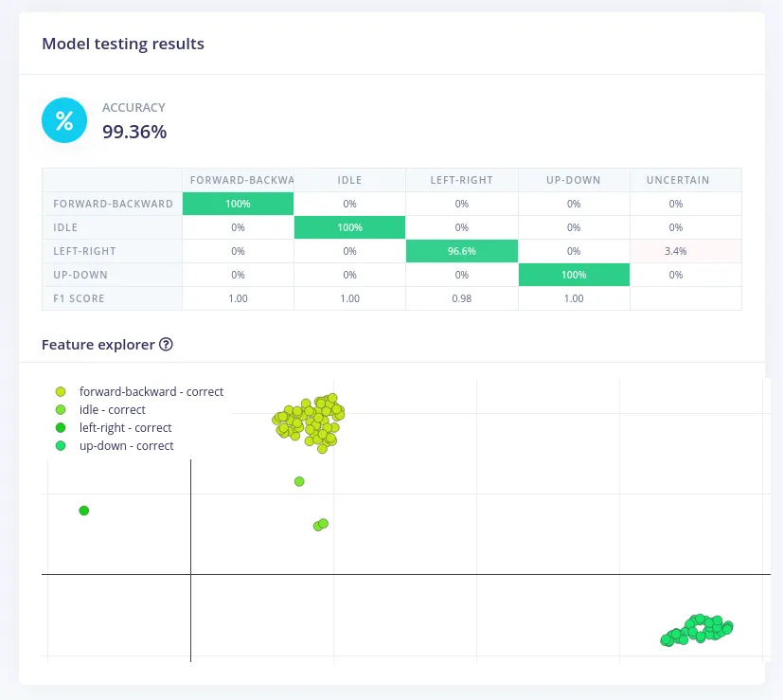This screenshot has width=783, height=700.
Task: Click the question mark beside Feature explorer
Action: [167, 345]
